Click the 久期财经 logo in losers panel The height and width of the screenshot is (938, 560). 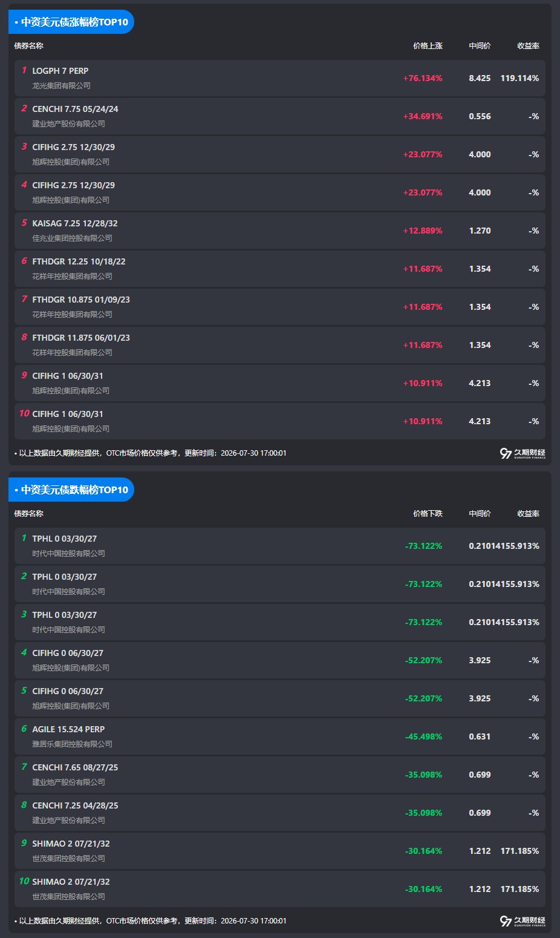[x=523, y=921]
